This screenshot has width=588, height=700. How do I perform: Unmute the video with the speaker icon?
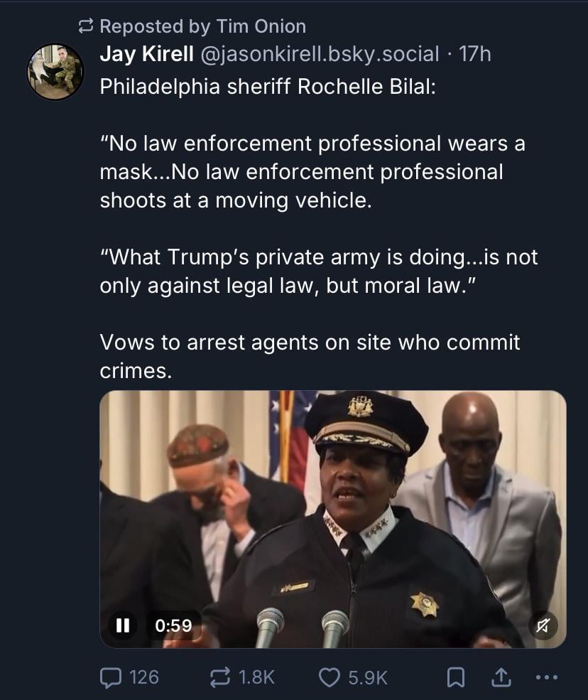[543, 625]
